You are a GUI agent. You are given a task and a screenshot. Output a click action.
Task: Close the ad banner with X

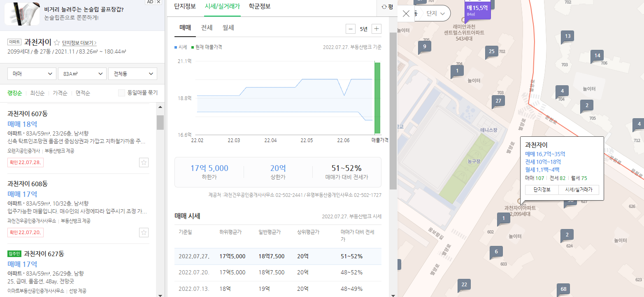pyautogui.click(x=158, y=2)
